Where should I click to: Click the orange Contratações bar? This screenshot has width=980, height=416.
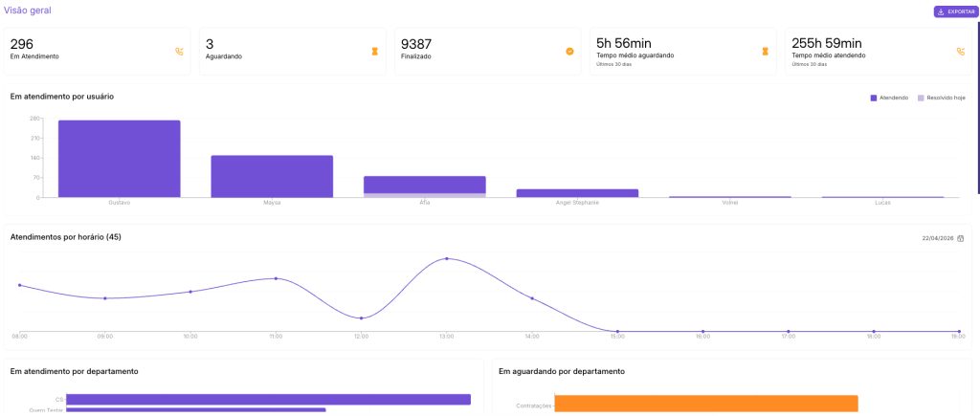pos(706,404)
